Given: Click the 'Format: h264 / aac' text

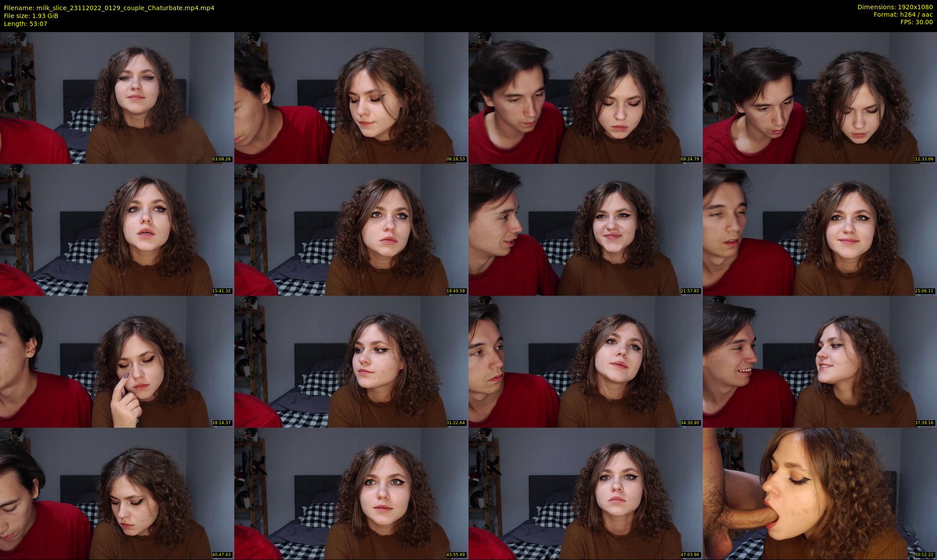Looking at the screenshot, I should coord(903,15).
